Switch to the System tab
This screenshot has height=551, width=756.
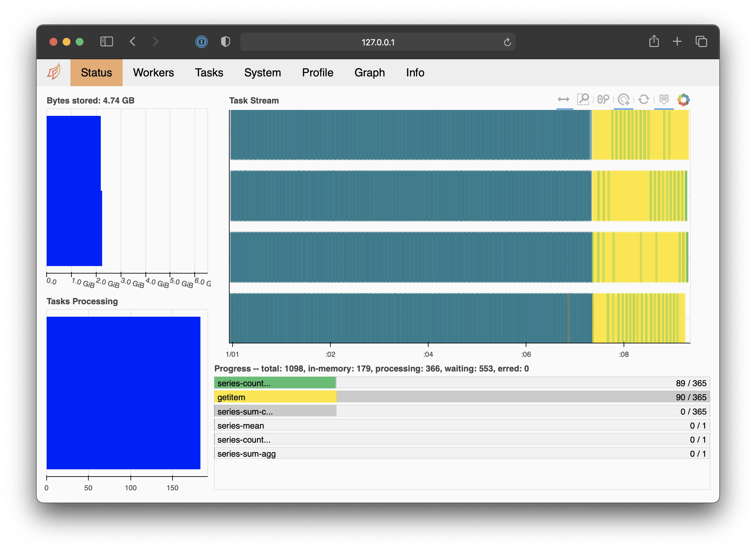point(263,73)
